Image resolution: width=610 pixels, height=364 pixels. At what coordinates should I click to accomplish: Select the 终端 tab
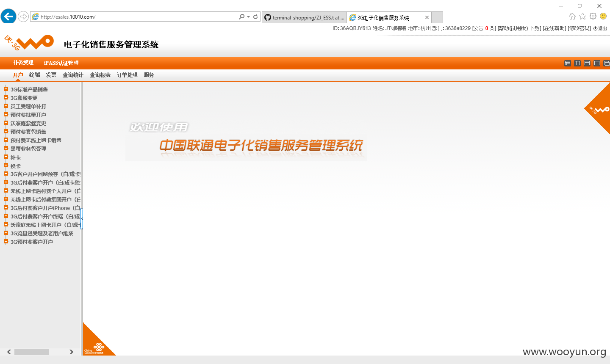[35, 75]
